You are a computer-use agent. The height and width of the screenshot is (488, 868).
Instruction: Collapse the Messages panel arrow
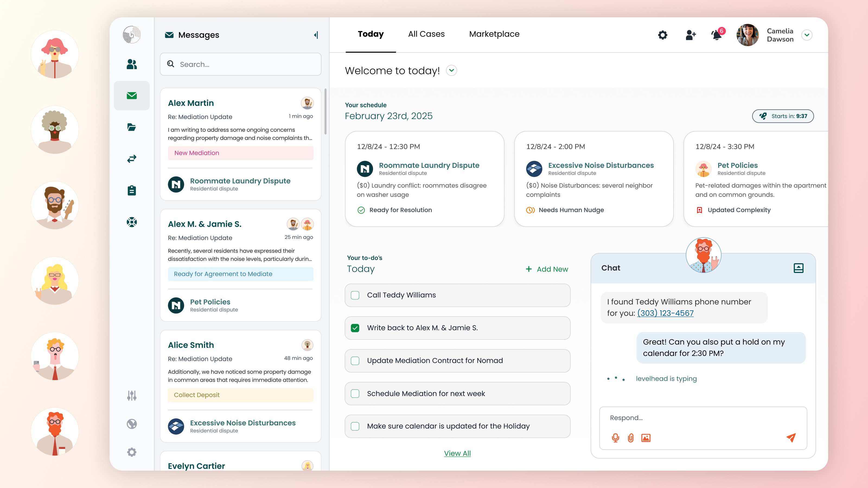[x=316, y=35]
